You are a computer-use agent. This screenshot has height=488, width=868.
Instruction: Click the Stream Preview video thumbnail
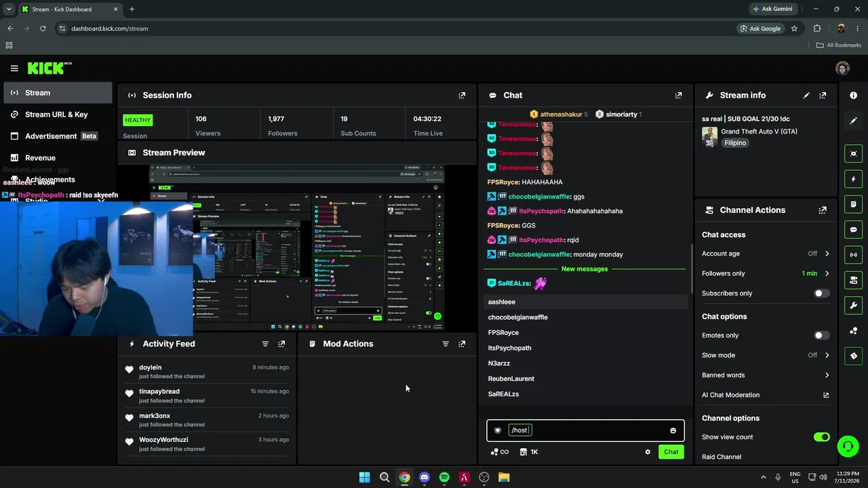click(296, 248)
